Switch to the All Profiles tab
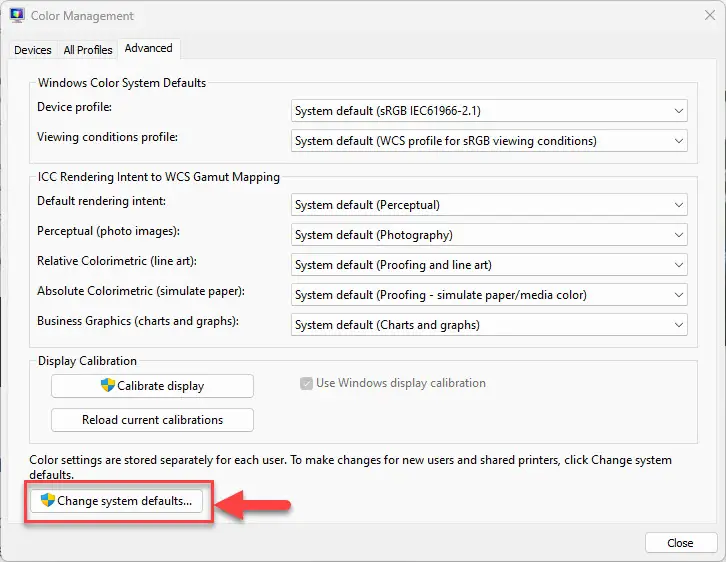Screen dimensions: 726x562 [x=88, y=50]
